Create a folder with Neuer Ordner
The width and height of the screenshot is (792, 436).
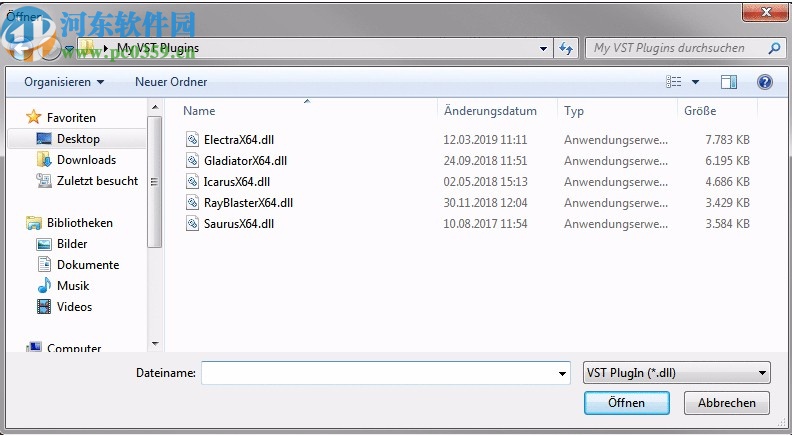tap(171, 82)
